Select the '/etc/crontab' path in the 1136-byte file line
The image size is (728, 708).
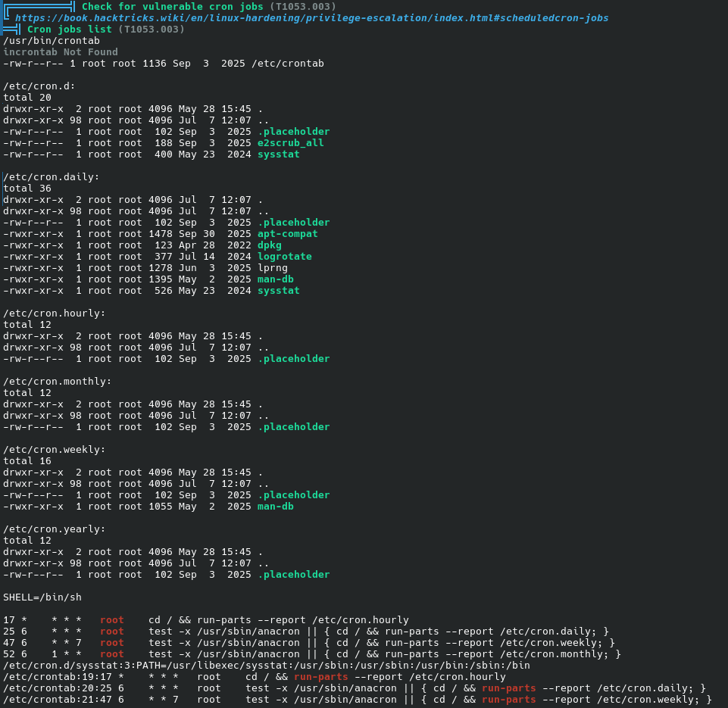[288, 64]
